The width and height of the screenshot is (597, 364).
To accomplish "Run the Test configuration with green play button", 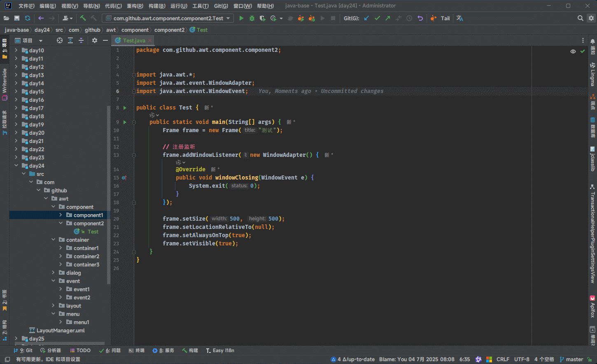I will [x=241, y=18].
